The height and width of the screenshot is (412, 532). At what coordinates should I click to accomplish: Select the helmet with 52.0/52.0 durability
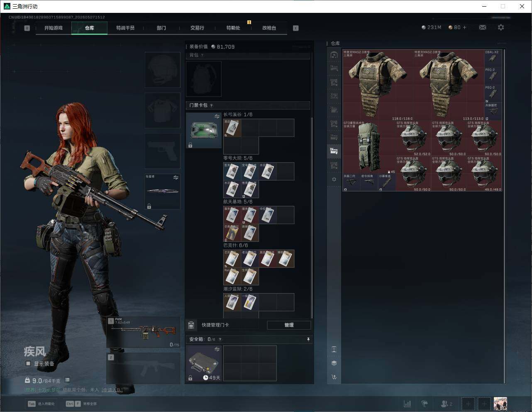(x=414, y=138)
